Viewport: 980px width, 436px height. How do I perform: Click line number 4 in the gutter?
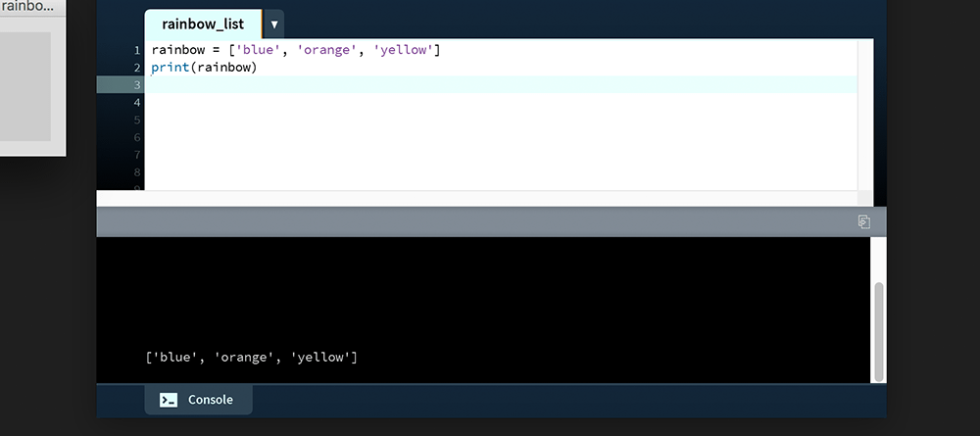tap(137, 103)
